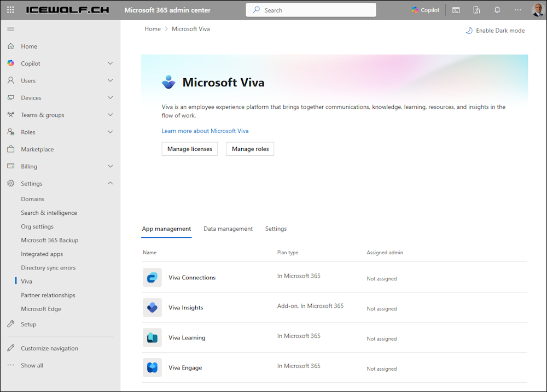Click the Customize navigation pencil icon
Image resolution: width=547 pixels, height=392 pixels.
coord(11,348)
